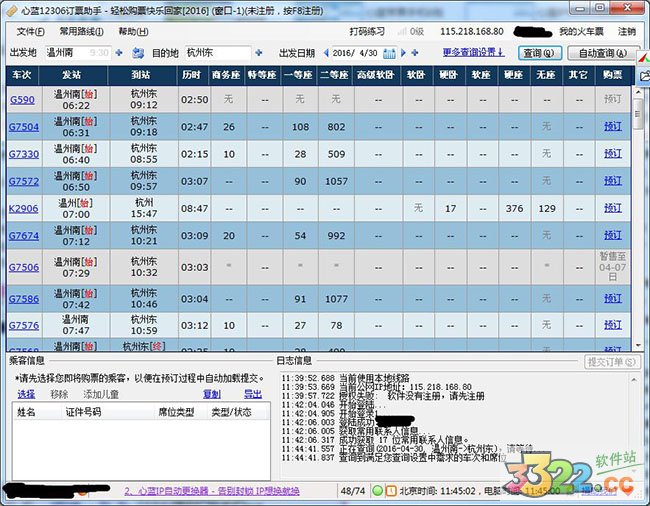Swap departure and destination stations

point(138,53)
